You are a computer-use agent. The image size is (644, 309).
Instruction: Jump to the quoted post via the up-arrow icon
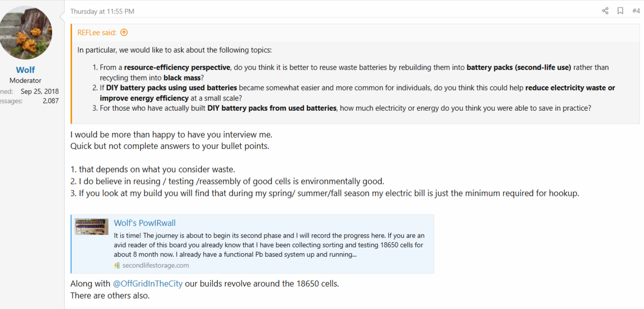(x=124, y=32)
